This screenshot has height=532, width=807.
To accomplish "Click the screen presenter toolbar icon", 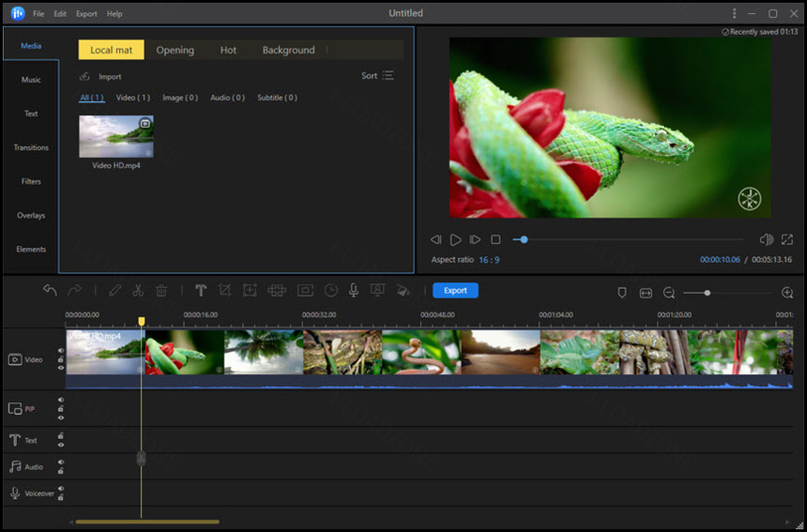I will (x=377, y=290).
